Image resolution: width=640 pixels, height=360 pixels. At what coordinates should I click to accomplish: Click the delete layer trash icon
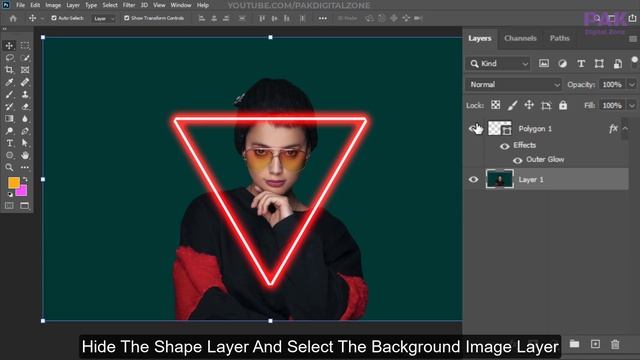615,344
